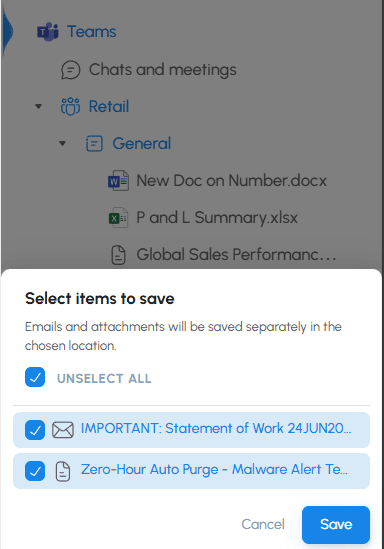The image size is (384, 549).
Task: Click the General channel icon
Action: [94, 144]
